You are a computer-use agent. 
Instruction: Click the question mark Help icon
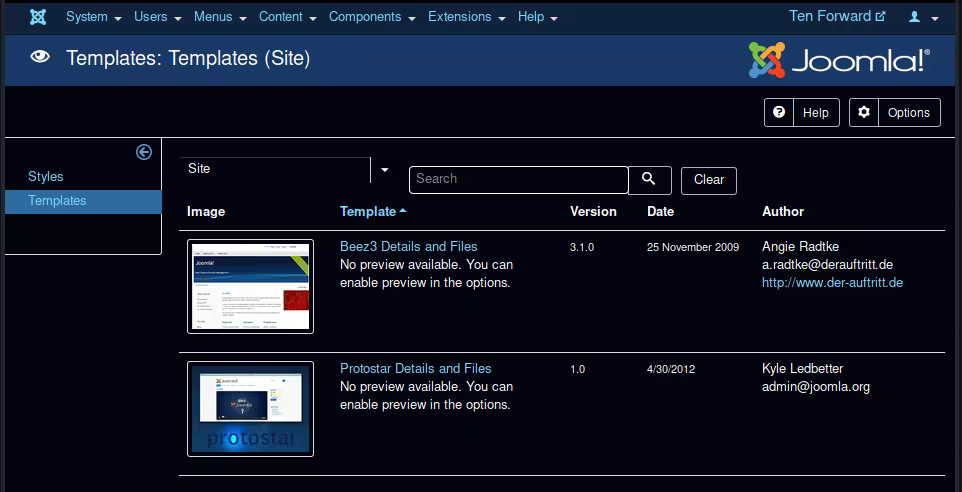point(779,113)
